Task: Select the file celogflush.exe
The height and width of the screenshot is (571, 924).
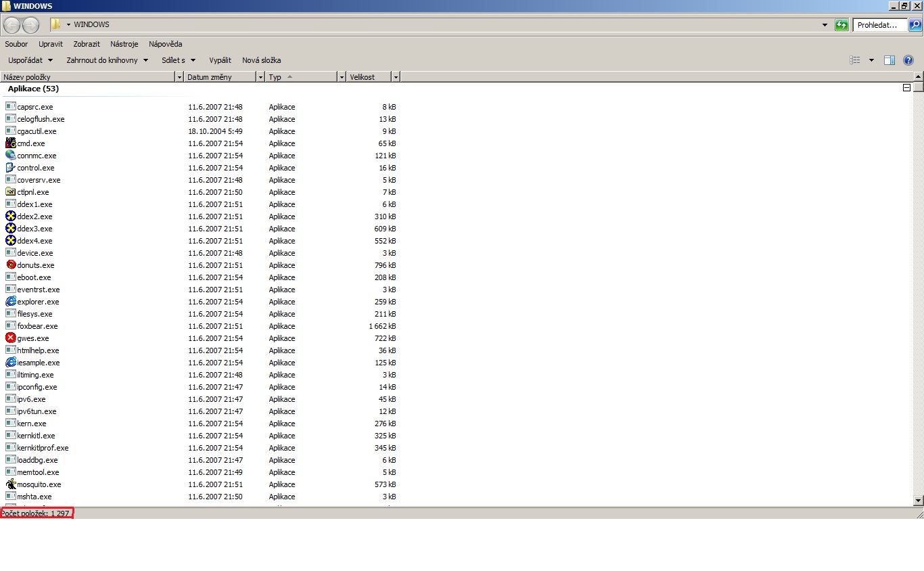Action: tap(41, 119)
